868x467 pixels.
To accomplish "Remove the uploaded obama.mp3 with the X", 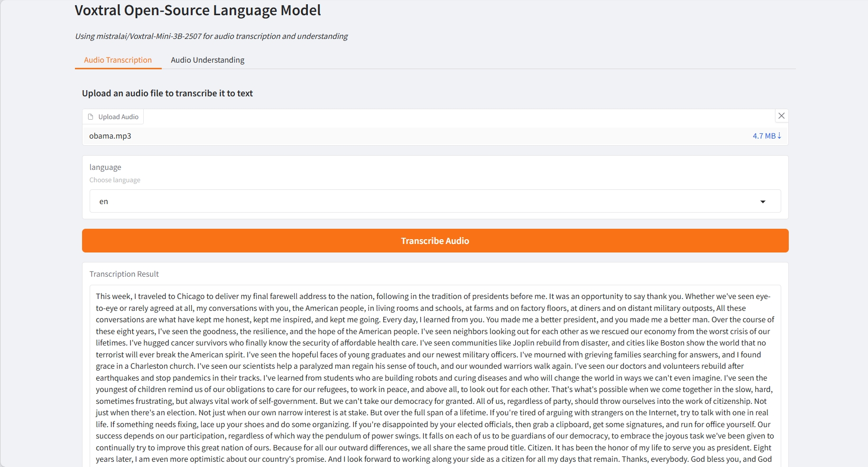I will tap(781, 116).
